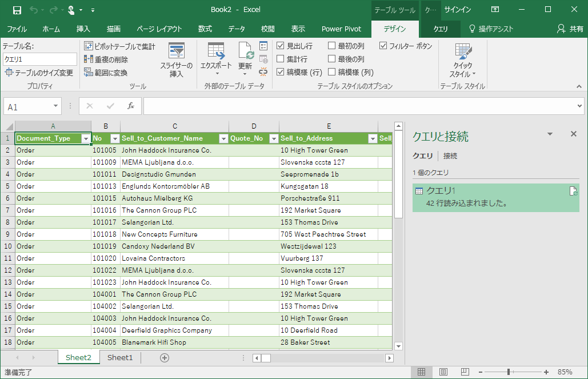Open the Power Pivot tab
588x379 pixels.
coord(341,29)
